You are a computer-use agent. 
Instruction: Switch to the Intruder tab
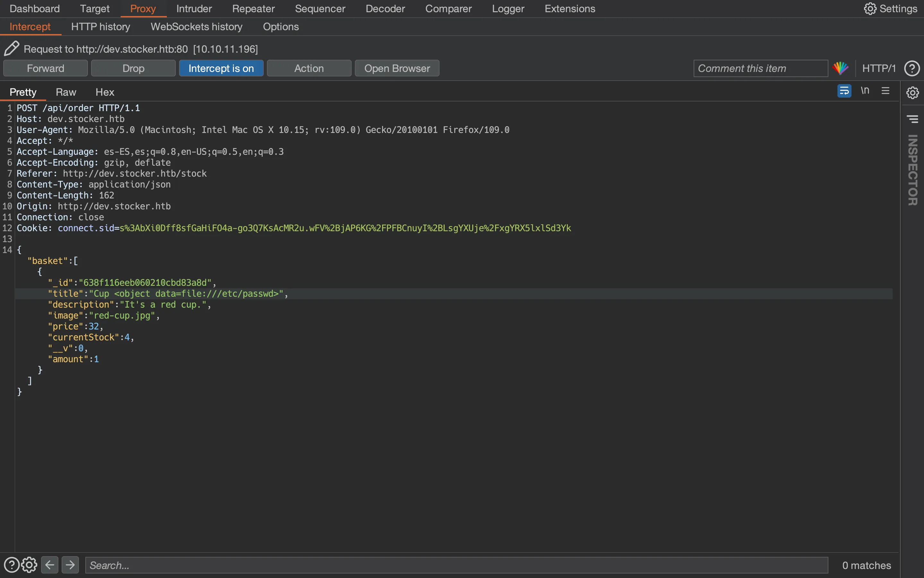pyautogui.click(x=194, y=8)
